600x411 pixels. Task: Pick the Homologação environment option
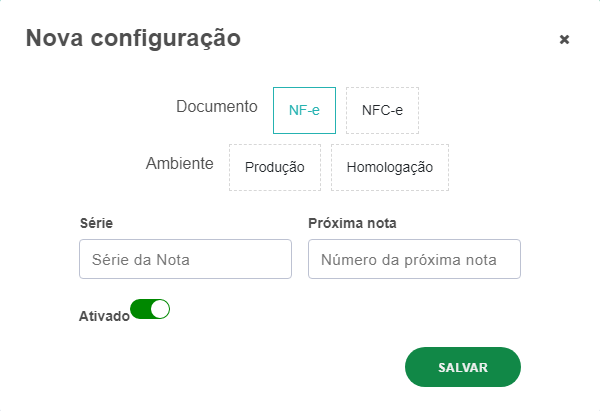(389, 167)
